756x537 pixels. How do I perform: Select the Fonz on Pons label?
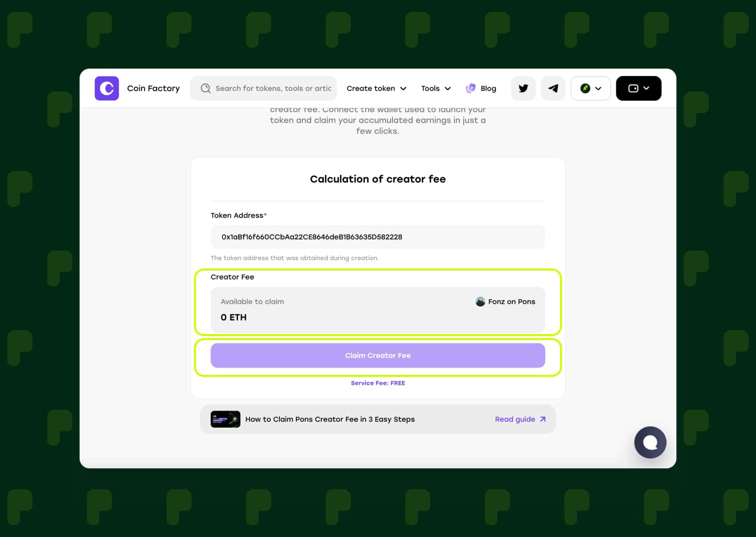pyautogui.click(x=512, y=302)
